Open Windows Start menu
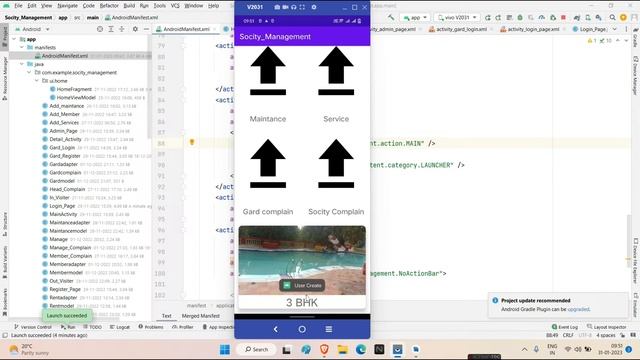 pyautogui.click(x=225, y=349)
